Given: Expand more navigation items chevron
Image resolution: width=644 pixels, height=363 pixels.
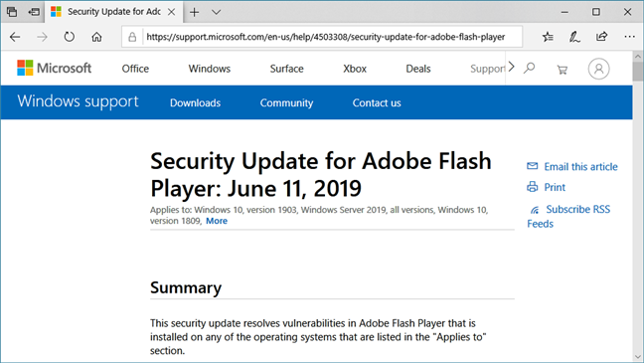Looking at the screenshot, I should (x=512, y=67).
